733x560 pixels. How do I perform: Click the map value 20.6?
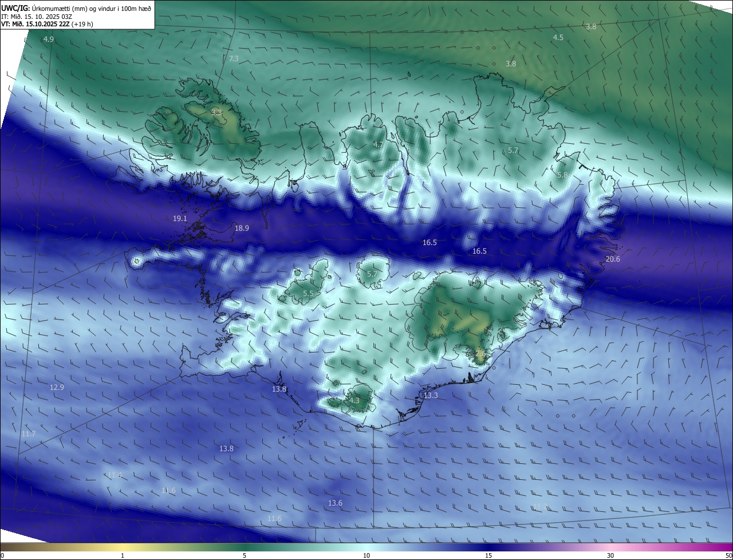[613, 259]
